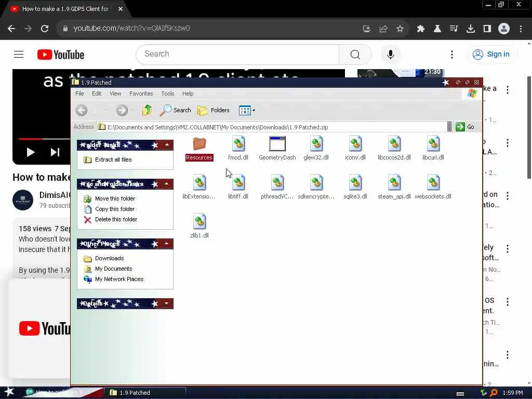The width and height of the screenshot is (532, 399).
Task: Open the YouTube hamburger guide menu
Action: (x=19, y=54)
